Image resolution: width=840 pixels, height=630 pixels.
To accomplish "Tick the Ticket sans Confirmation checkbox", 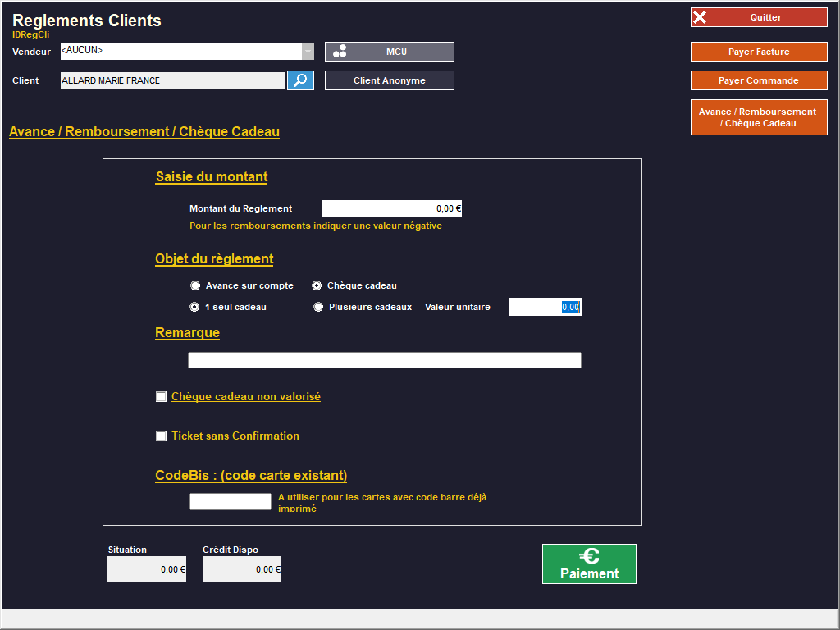I will (162, 436).
